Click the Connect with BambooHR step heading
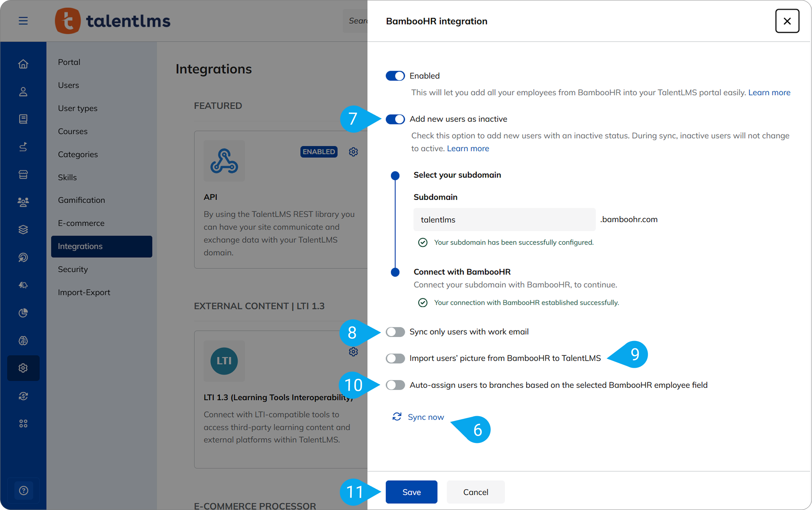Viewport: 812px width, 510px height. coord(462,272)
